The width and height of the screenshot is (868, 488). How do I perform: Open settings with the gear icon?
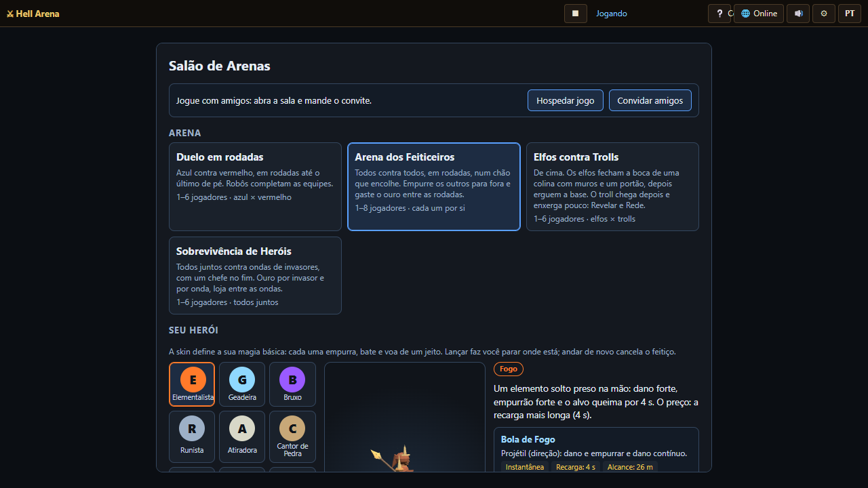[824, 14]
